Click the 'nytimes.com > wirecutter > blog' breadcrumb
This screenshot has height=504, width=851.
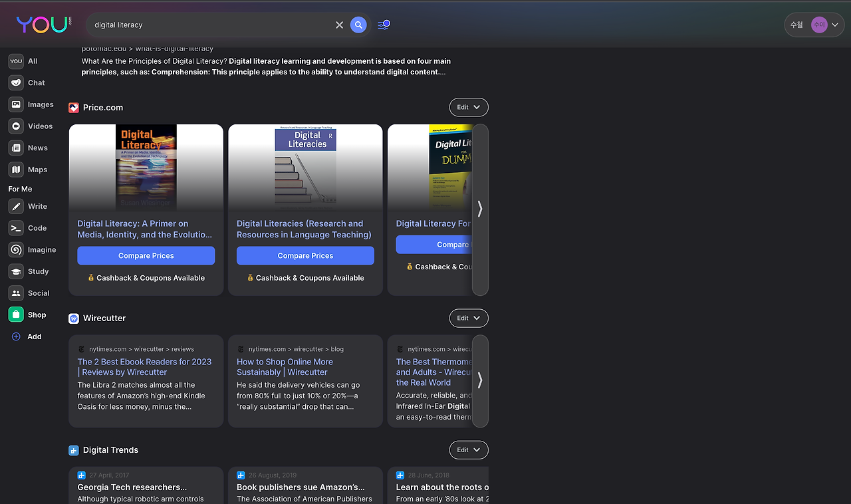[296, 349]
